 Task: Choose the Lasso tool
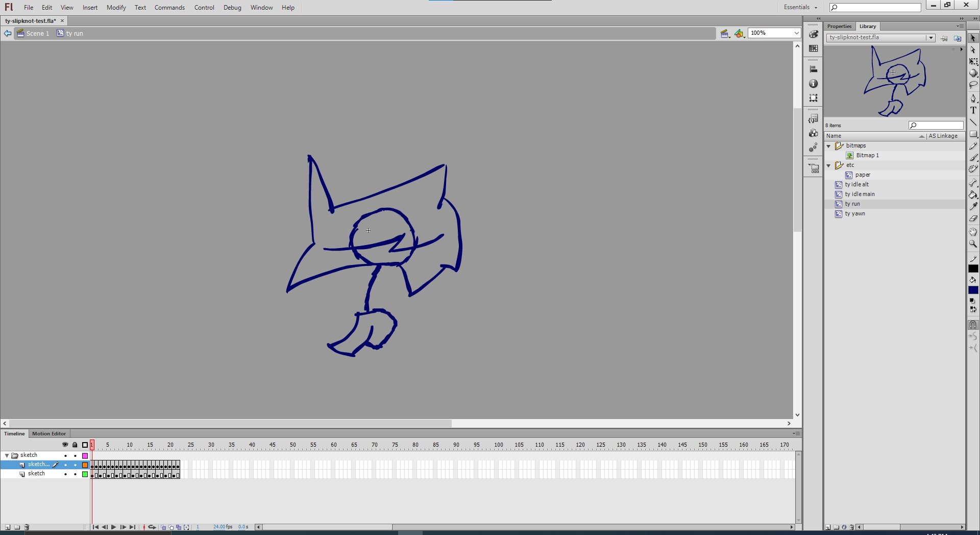tap(973, 85)
